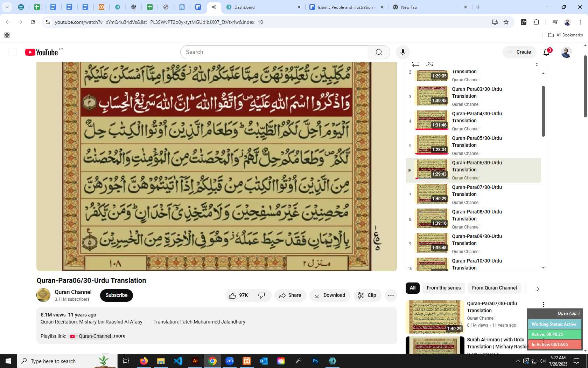Click the address bar URL
588x368 pixels.
(x=159, y=22)
